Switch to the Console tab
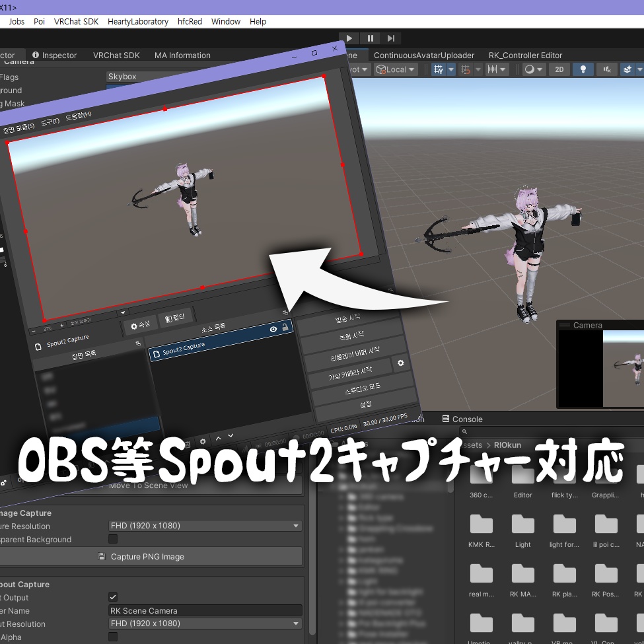The height and width of the screenshot is (644, 644). pyautogui.click(x=462, y=419)
